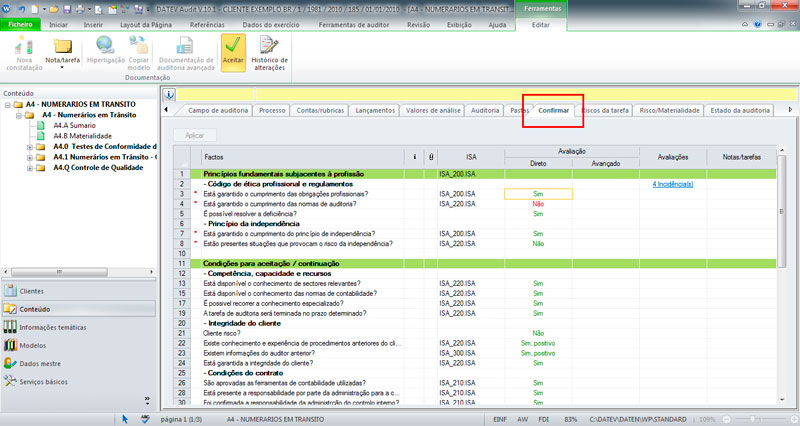Click the Aceitar green checkmark button

pyautogui.click(x=233, y=53)
